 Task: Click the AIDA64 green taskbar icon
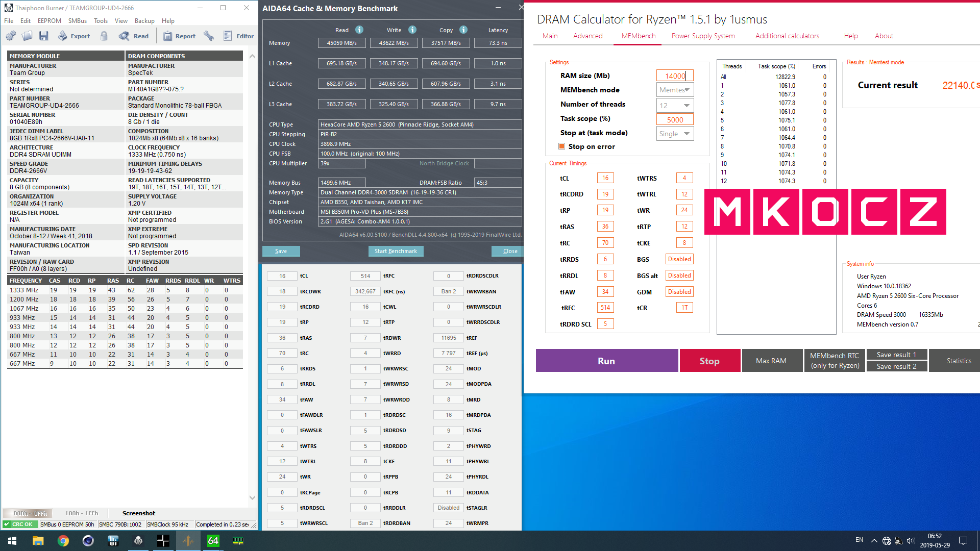point(213,541)
